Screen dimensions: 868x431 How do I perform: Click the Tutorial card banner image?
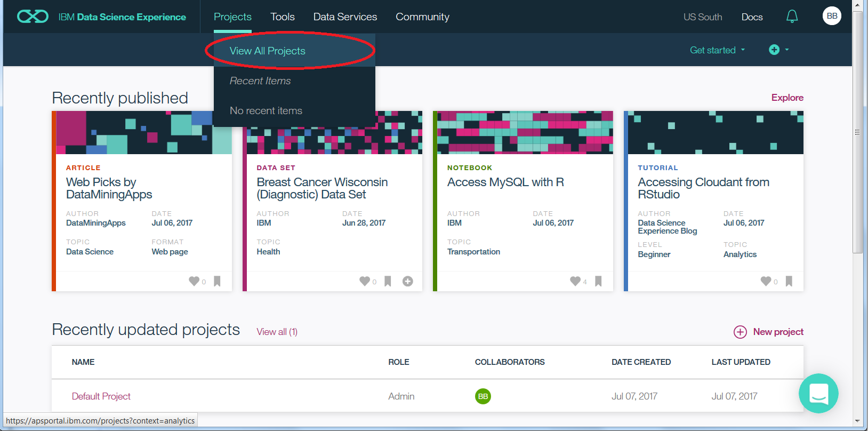point(716,132)
